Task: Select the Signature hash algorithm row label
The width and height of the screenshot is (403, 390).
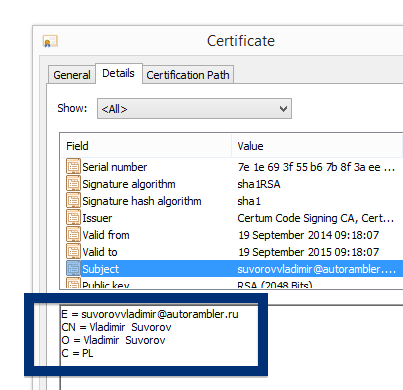Action: tap(142, 201)
